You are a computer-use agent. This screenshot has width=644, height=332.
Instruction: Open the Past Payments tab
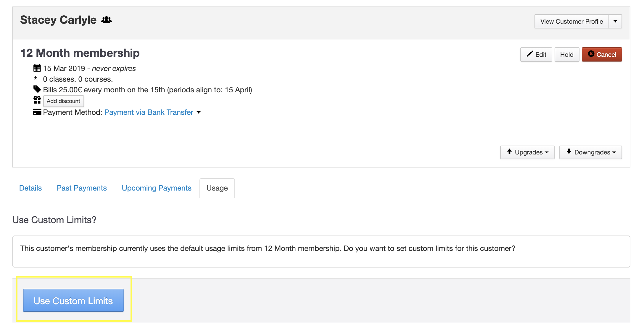point(82,188)
